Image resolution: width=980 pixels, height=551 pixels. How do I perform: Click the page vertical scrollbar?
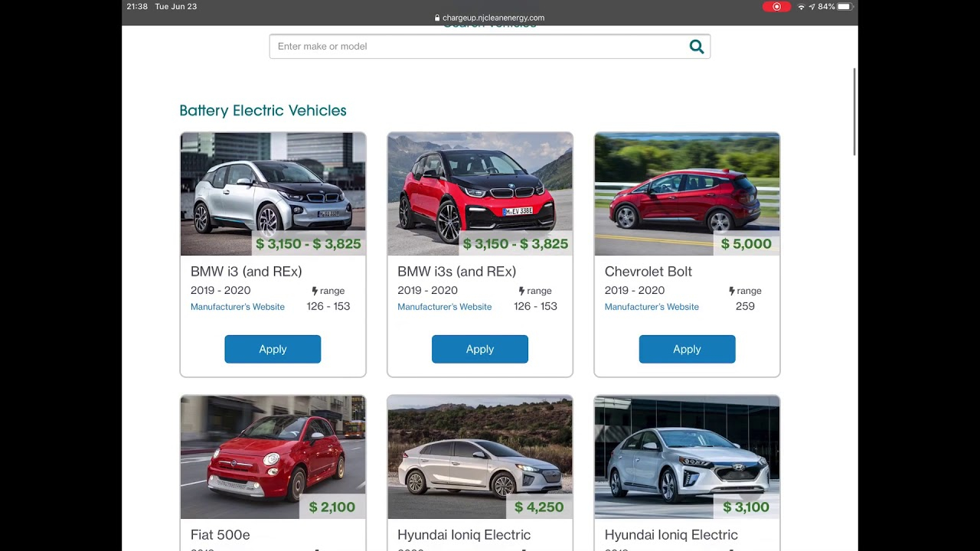(854, 112)
